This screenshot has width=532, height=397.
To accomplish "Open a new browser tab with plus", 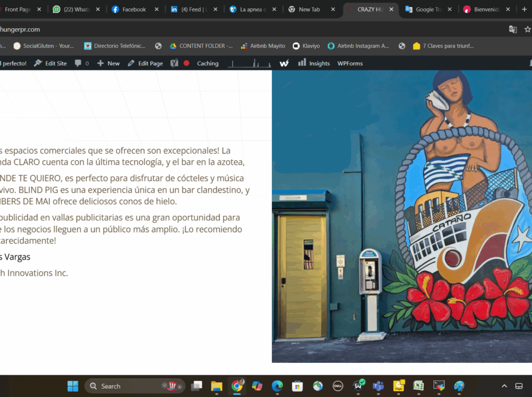I will pyautogui.click(x=524, y=10).
